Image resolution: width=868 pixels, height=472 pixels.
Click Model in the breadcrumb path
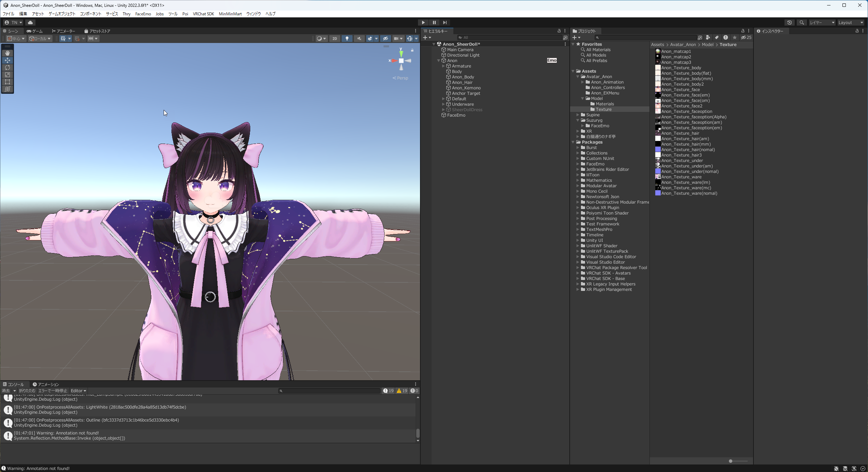(707, 45)
